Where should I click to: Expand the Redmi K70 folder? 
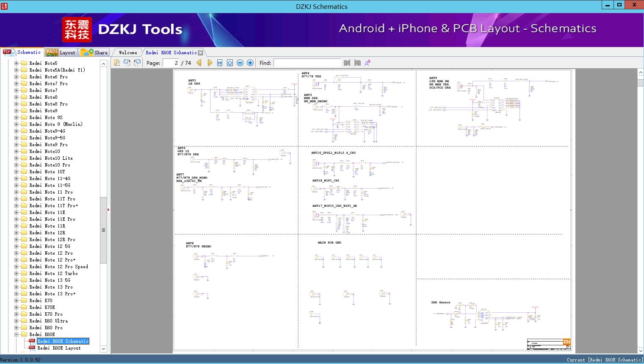(x=16, y=300)
